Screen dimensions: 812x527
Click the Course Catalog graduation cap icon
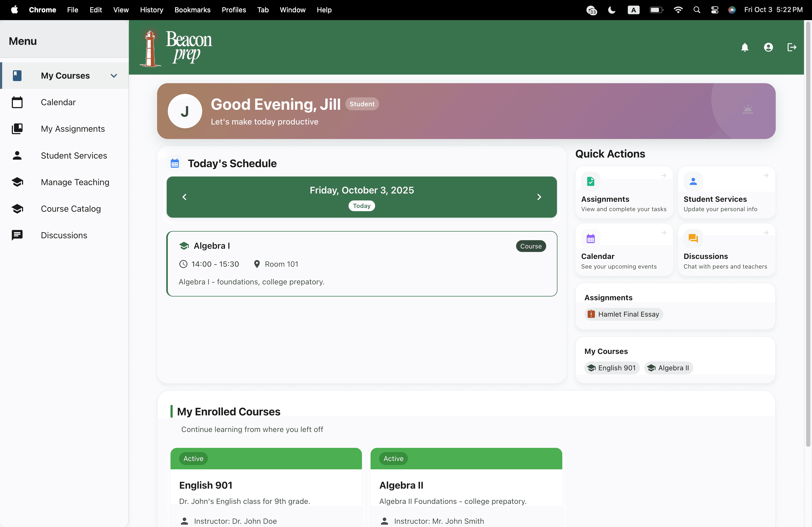(17, 208)
